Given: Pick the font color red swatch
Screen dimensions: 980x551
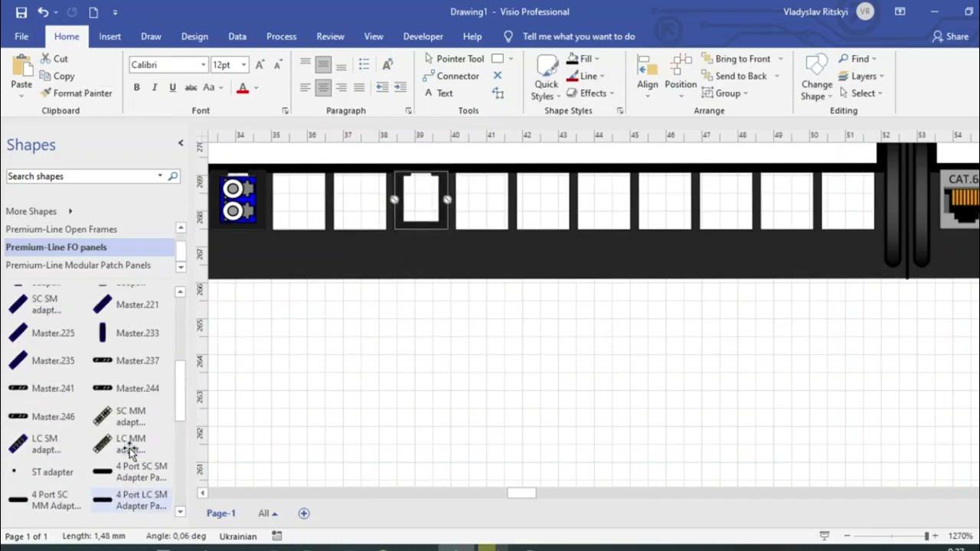Looking at the screenshot, I should click(x=243, y=87).
